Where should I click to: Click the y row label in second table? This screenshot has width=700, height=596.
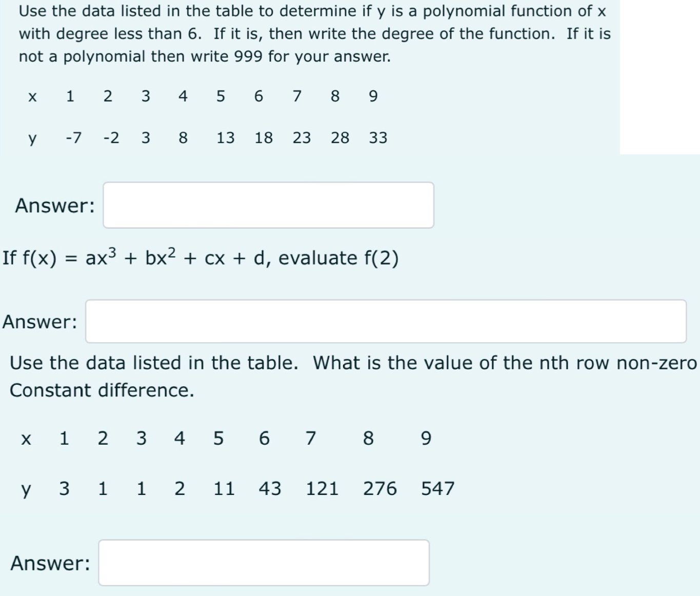pyautogui.click(x=26, y=488)
